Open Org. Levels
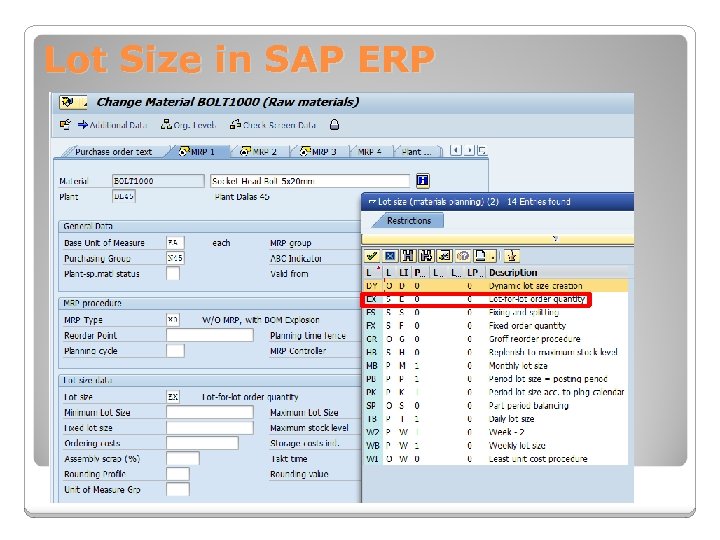 188,125
